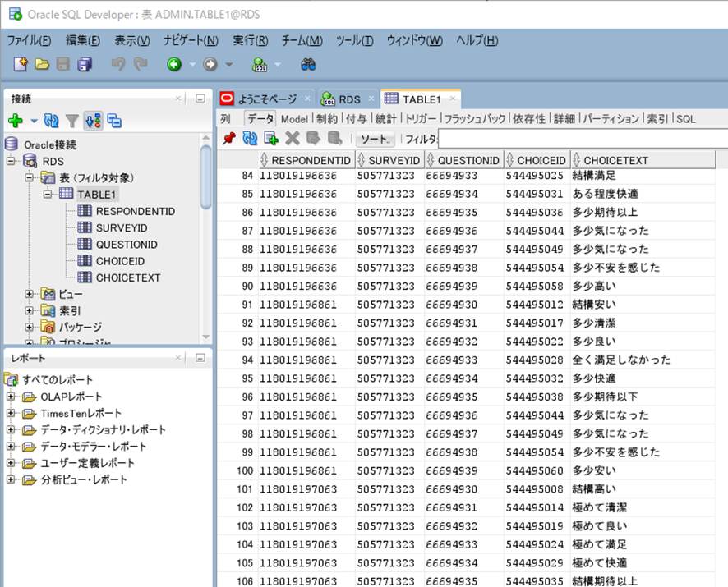Screen dimensions: 728x587
Task: Collapse the TABLE1 tree node
Action: 48,195
